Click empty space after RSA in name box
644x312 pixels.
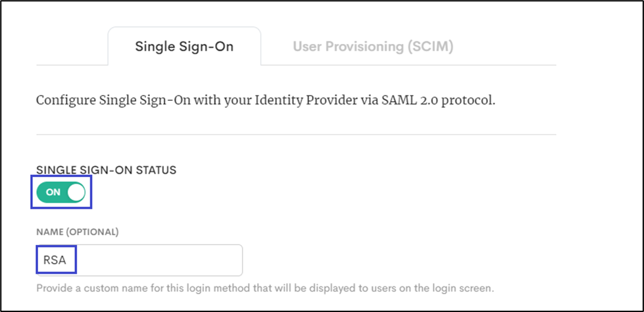[158, 260]
